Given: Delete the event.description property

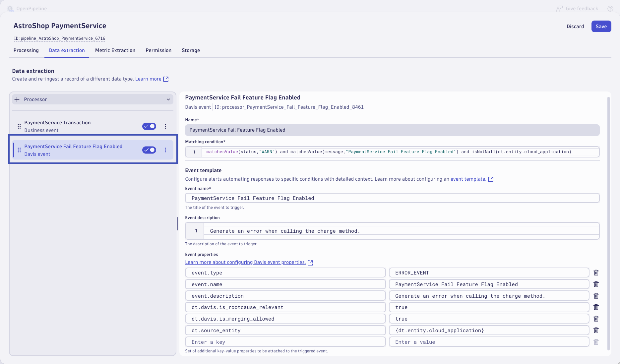Looking at the screenshot, I should coord(596,296).
